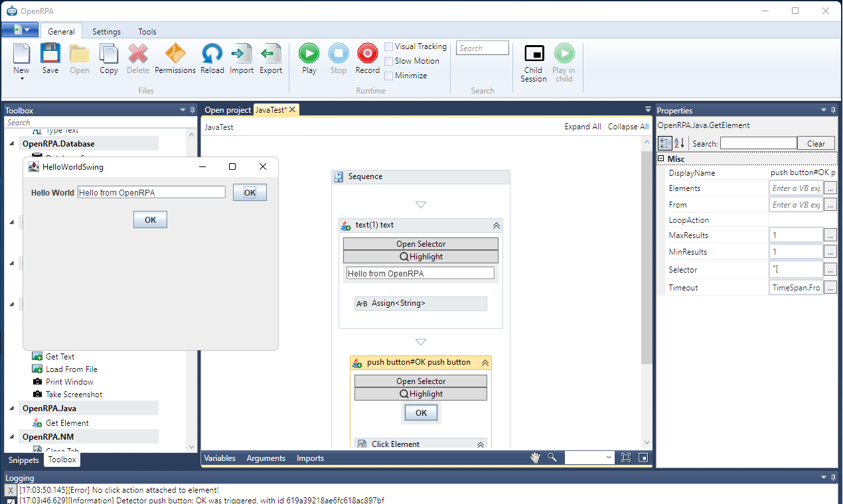The height and width of the screenshot is (504, 843).
Task: Open the Variables panel
Action: tap(220, 458)
